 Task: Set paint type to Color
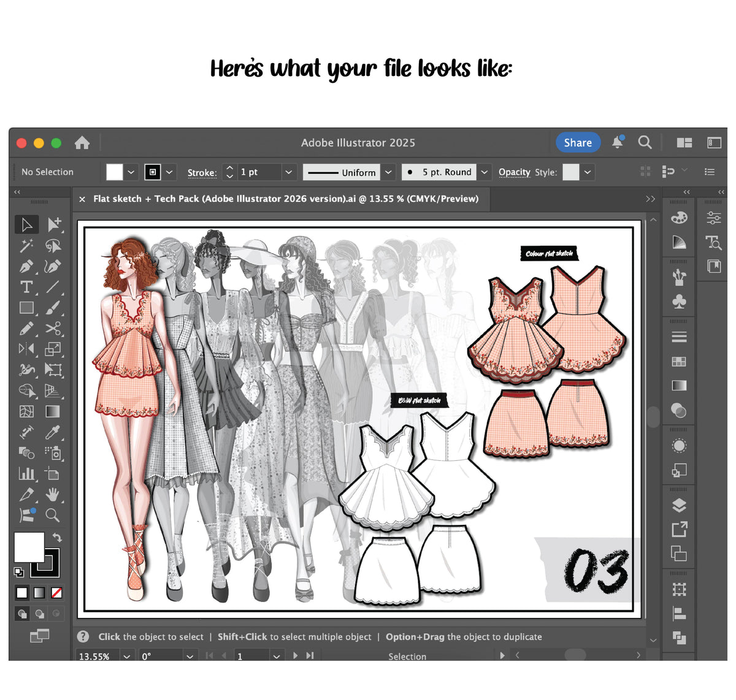pyautogui.click(x=22, y=593)
